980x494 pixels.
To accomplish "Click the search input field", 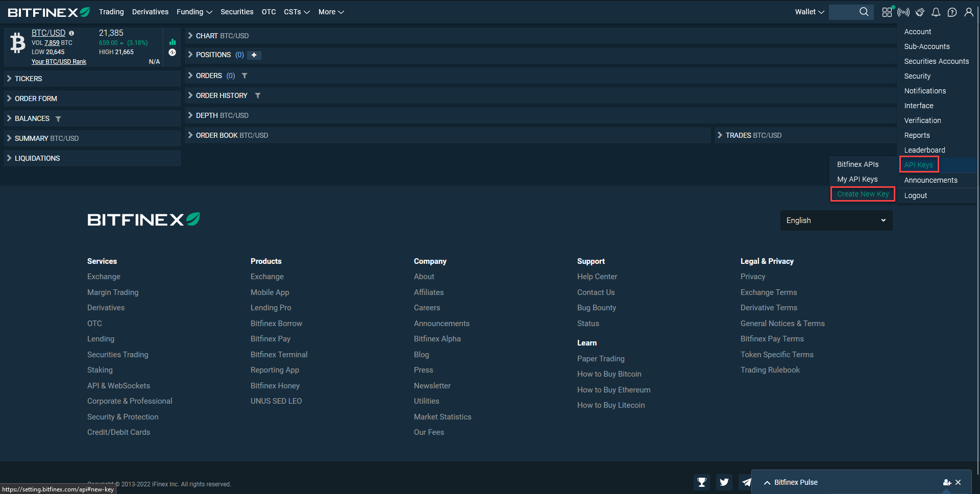I will [847, 12].
